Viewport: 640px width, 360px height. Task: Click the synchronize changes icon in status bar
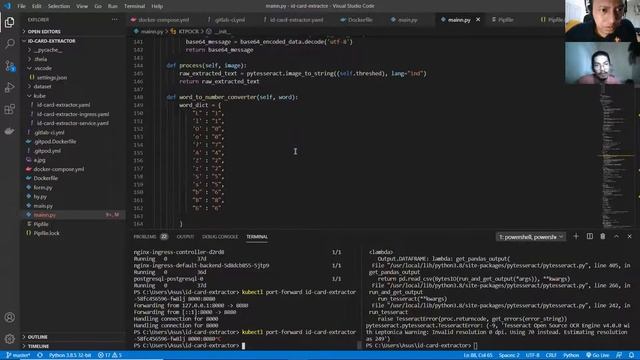point(40,355)
